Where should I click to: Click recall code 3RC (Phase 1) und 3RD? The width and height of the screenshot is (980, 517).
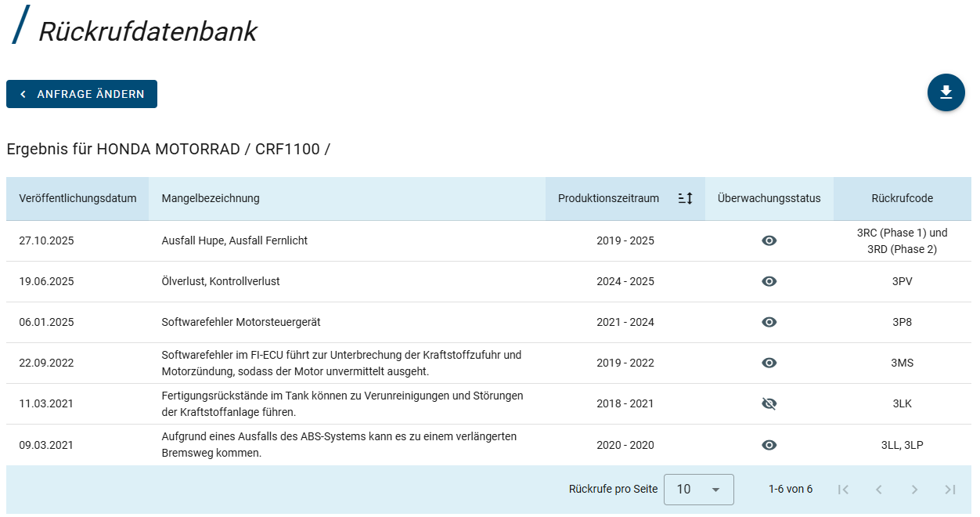click(x=903, y=240)
